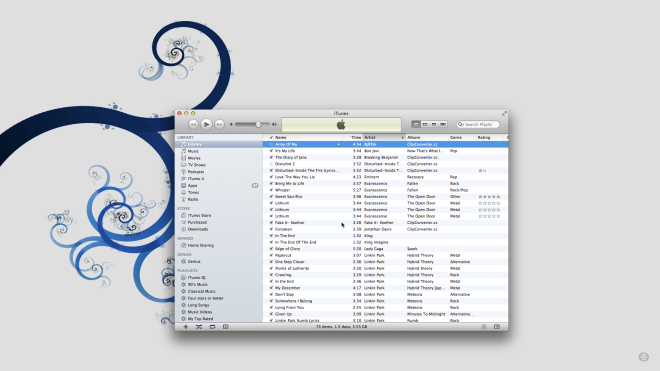660x371 pixels.
Task: Click the Previous track rewind button
Action: point(193,124)
